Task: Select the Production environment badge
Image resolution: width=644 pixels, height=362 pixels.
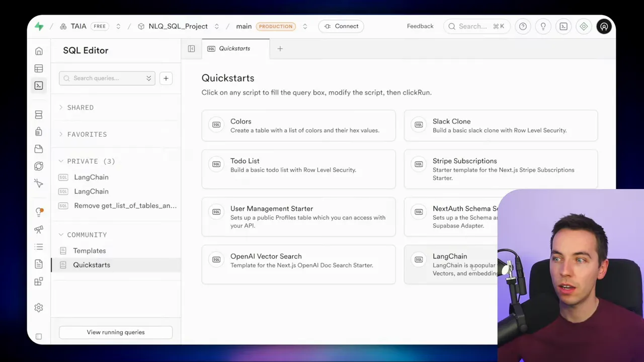Action: point(276,26)
